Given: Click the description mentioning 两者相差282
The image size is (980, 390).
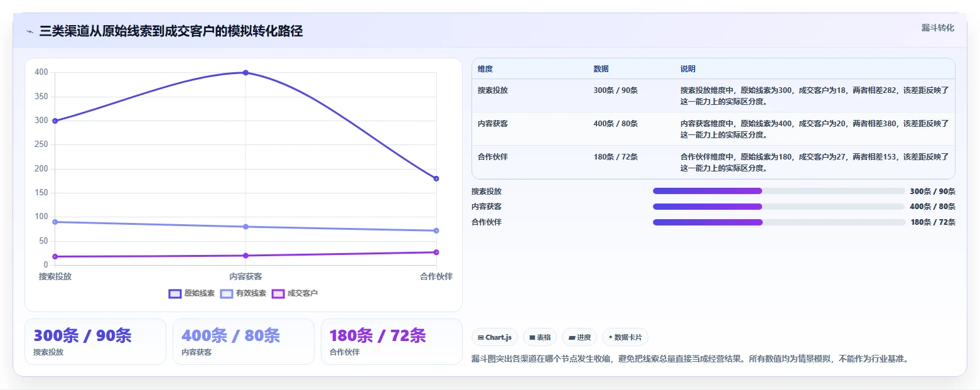Looking at the screenshot, I should (x=814, y=95).
